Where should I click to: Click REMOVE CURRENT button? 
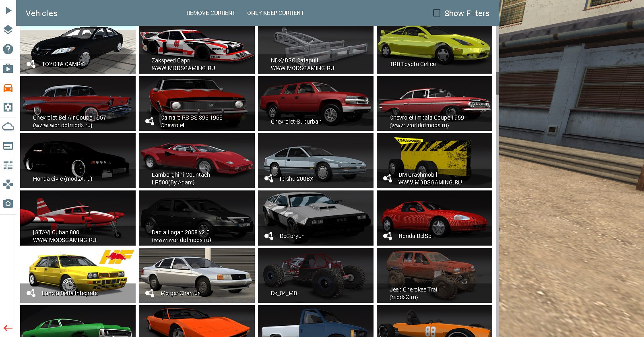tap(211, 13)
